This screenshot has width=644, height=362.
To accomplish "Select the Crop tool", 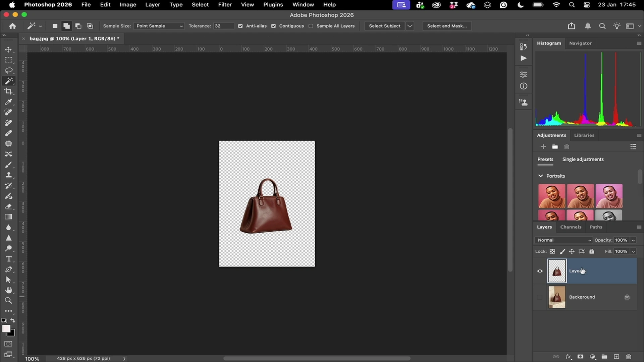I will (8, 91).
